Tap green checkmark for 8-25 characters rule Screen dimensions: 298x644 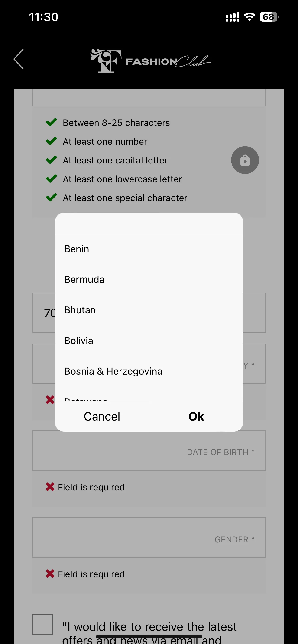[x=51, y=122]
